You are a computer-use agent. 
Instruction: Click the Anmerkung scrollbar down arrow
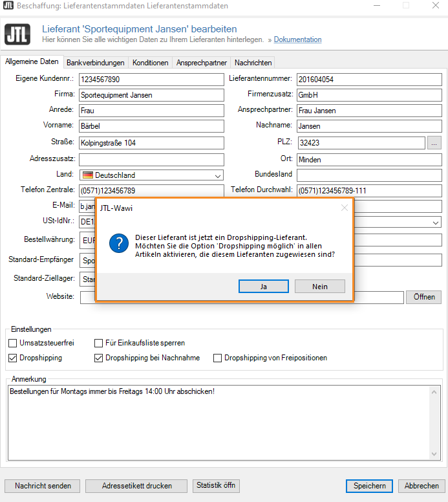[434, 454]
